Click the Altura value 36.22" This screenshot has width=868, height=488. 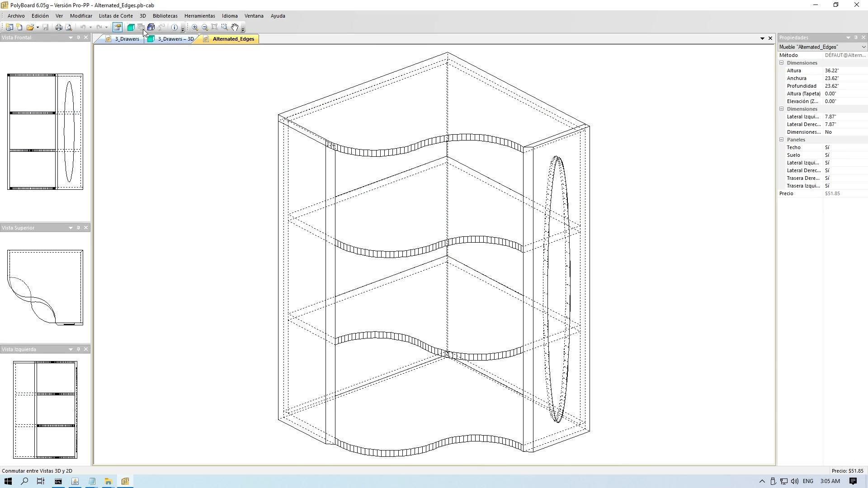832,70
